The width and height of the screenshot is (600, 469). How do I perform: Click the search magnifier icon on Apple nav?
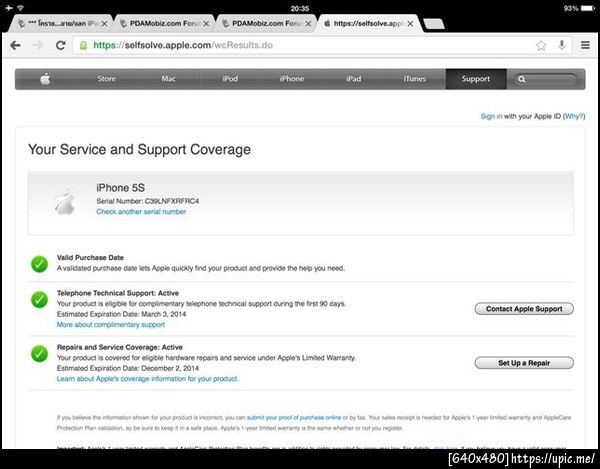point(522,79)
